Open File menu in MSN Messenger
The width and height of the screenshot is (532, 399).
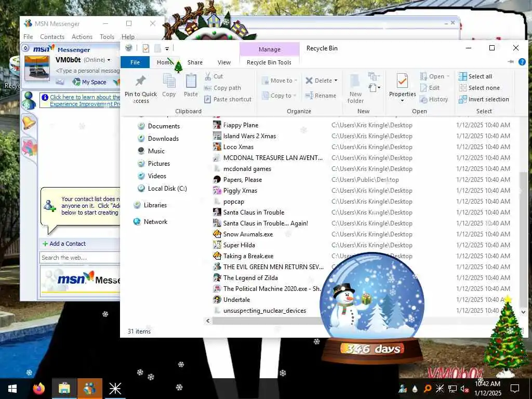(28, 37)
